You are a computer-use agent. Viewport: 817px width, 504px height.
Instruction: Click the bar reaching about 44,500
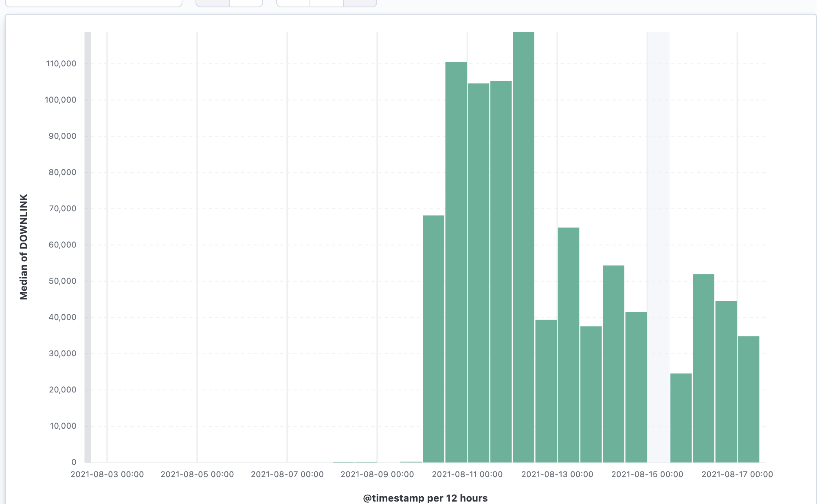tap(726, 383)
